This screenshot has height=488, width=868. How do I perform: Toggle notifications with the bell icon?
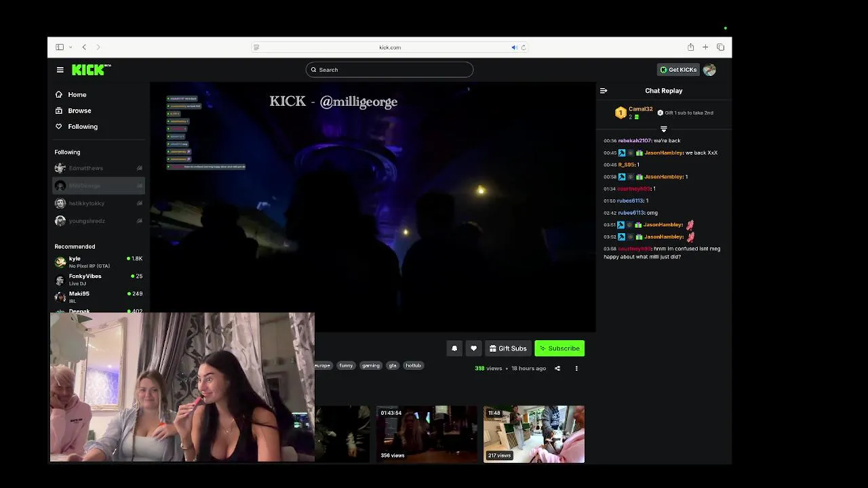(x=454, y=348)
